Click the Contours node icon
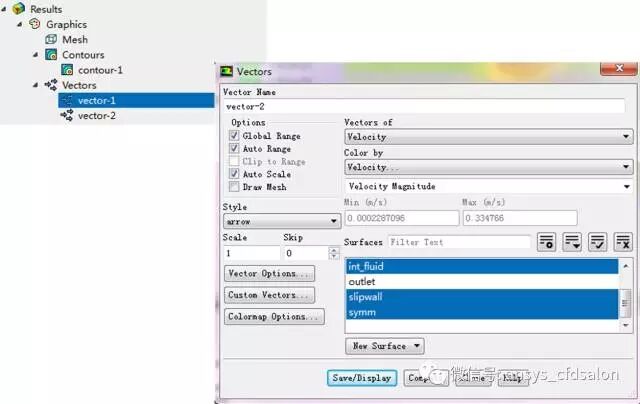This screenshot has height=404, width=640. pos(52,55)
